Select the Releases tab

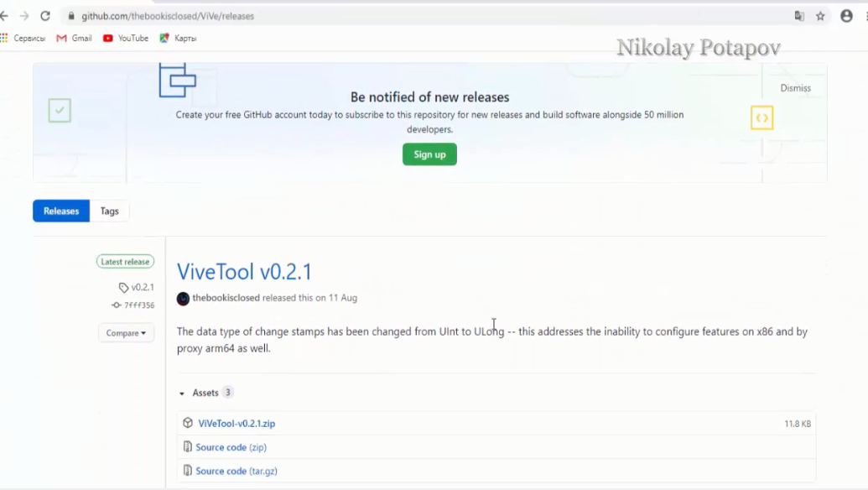[61, 211]
